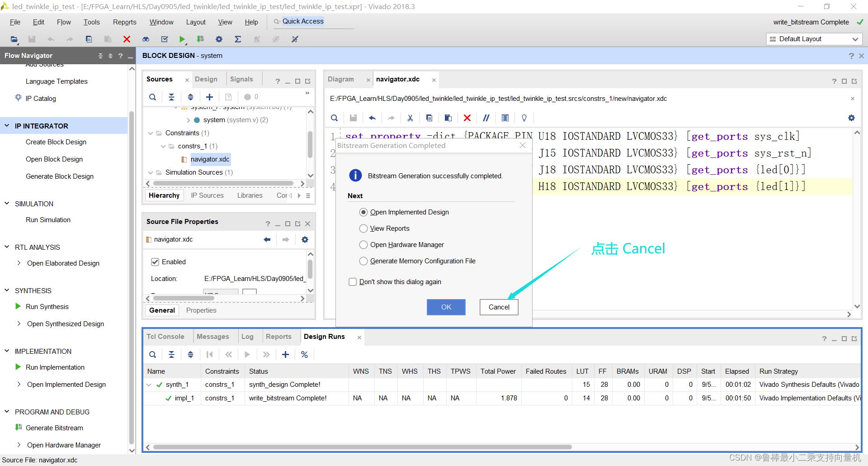Viewport: 868px width, 466px height.
Task: Click the Sigma report icon in main toolbar
Action: [238, 39]
